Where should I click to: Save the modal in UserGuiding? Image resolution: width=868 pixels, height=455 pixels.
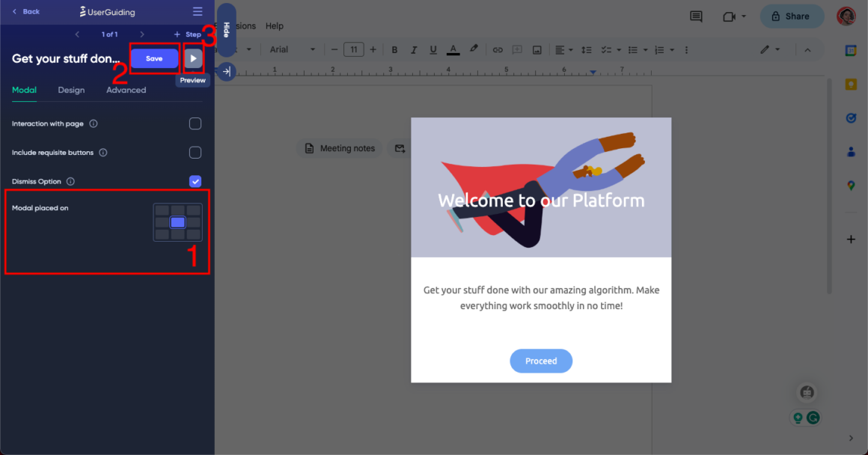[x=154, y=58]
